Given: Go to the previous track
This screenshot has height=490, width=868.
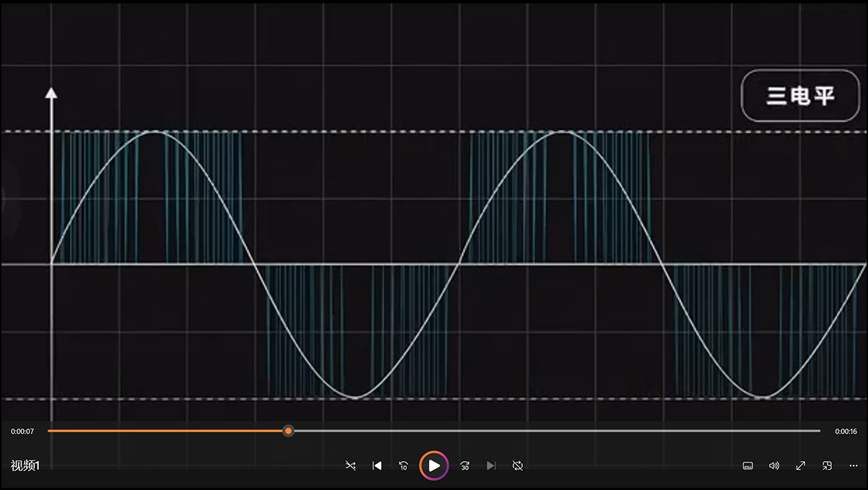Looking at the screenshot, I should (x=377, y=466).
